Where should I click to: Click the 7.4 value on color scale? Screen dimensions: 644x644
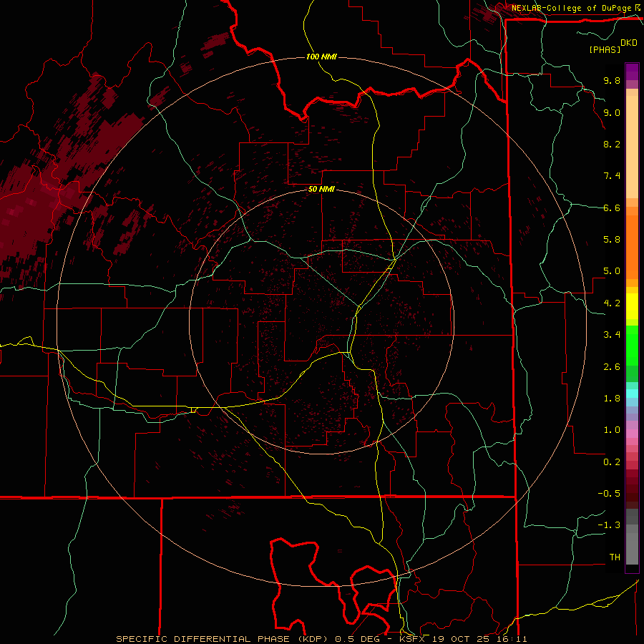click(612, 176)
